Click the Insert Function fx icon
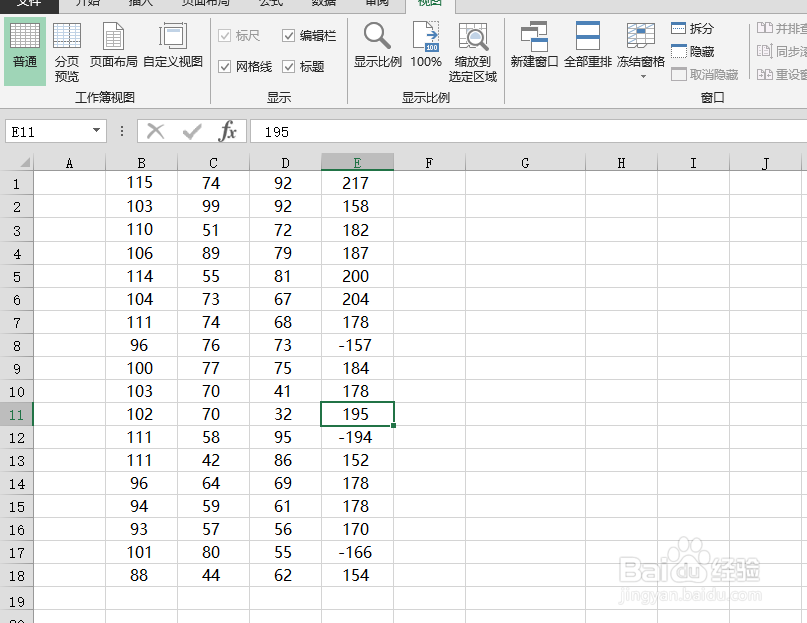 pos(227,131)
